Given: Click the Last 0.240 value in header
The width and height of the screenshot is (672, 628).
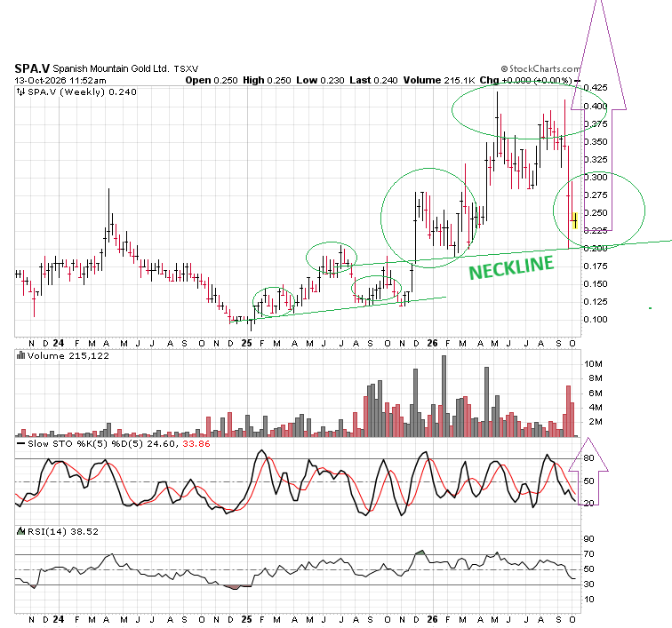Looking at the screenshot, I should [x=373, y=80].
